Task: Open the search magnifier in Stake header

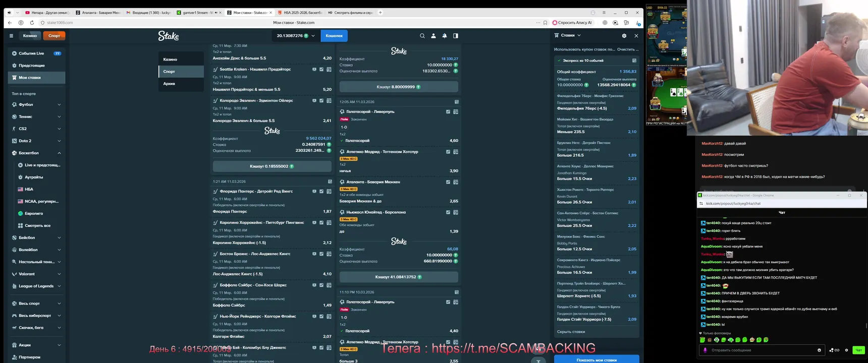Action: click(422, 36)
